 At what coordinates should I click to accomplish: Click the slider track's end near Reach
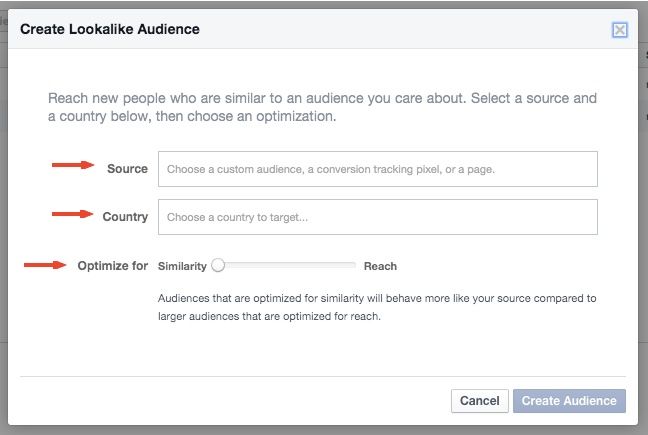point(351,265)
